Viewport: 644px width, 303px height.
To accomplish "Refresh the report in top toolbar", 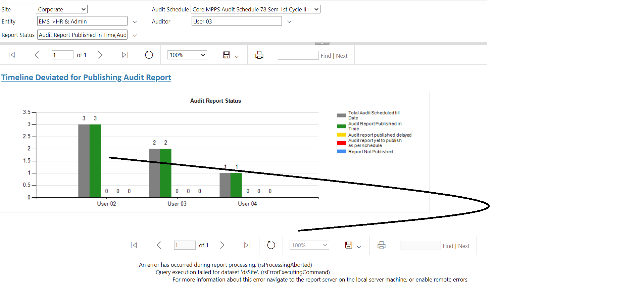I will pos(149,55).
